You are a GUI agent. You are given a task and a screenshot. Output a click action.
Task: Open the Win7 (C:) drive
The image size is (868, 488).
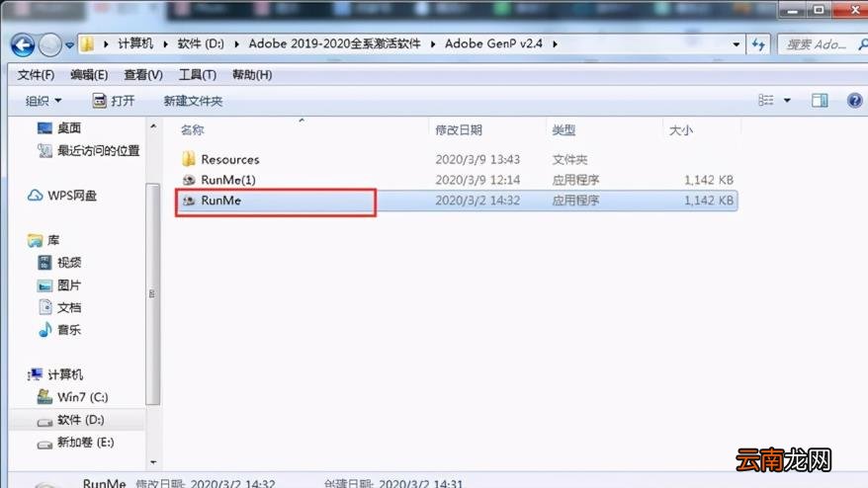(72, 397)
